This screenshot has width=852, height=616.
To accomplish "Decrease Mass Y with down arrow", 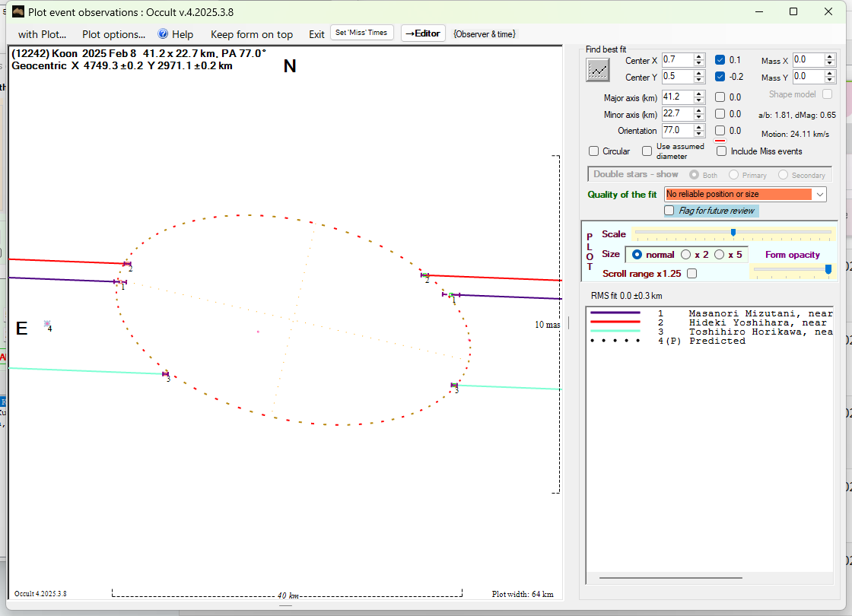I will [x=830, y=80].
